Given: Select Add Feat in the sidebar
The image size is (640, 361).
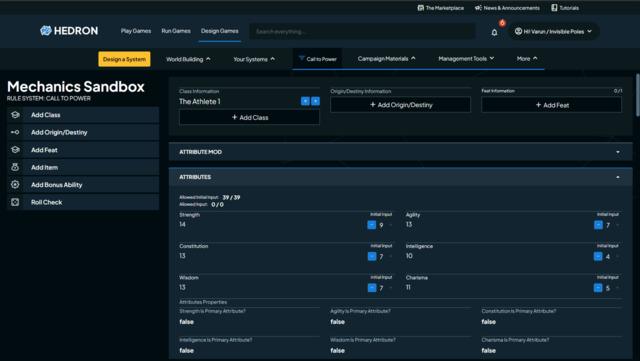Looking at the screenshot, I should click(83, 150).
